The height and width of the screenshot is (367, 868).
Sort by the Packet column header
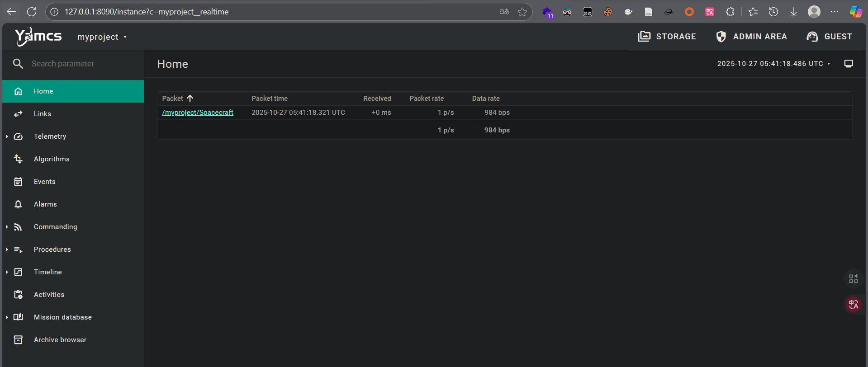click(x=173, y=99)
